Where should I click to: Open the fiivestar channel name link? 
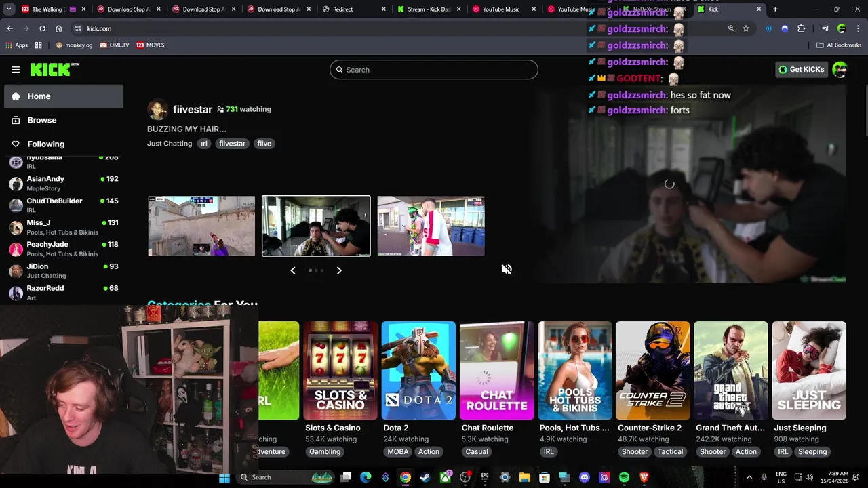point(193,109)
